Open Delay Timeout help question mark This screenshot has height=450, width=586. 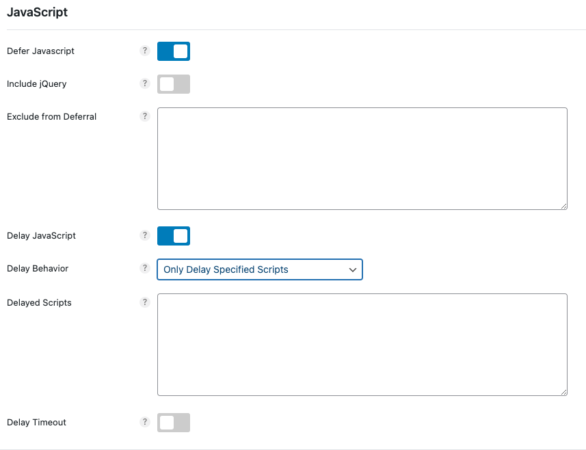[145, 422]
